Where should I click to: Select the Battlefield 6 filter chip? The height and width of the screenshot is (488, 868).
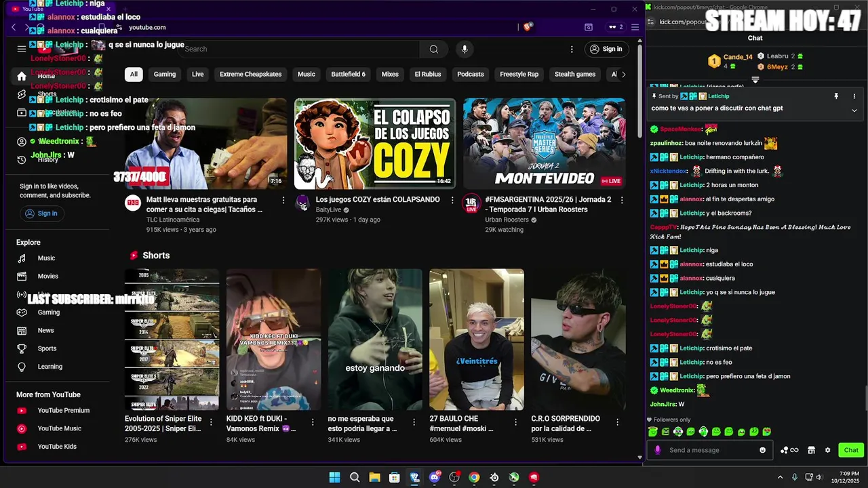coord(348,74)
